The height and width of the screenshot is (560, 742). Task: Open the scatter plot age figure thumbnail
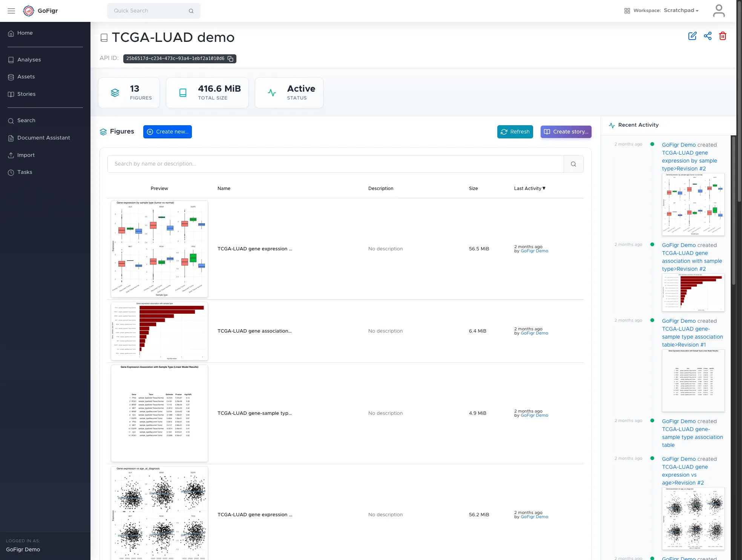coord(159,513)
